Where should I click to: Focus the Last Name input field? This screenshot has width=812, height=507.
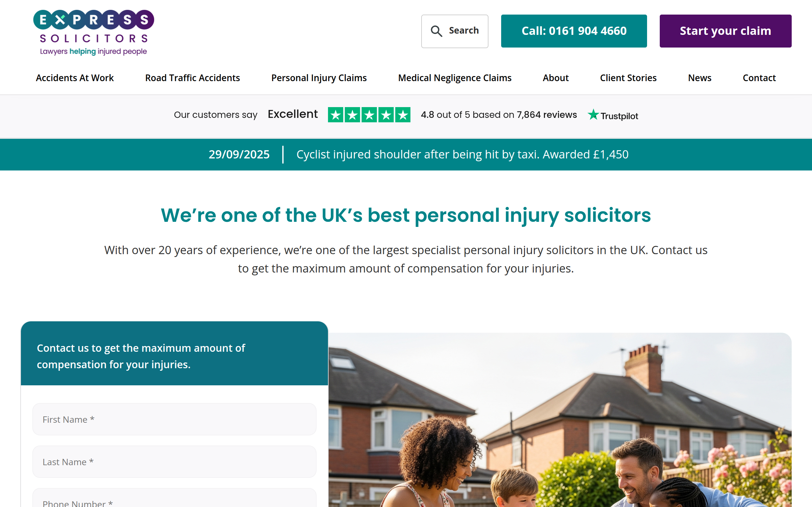[x=174, y=462]
